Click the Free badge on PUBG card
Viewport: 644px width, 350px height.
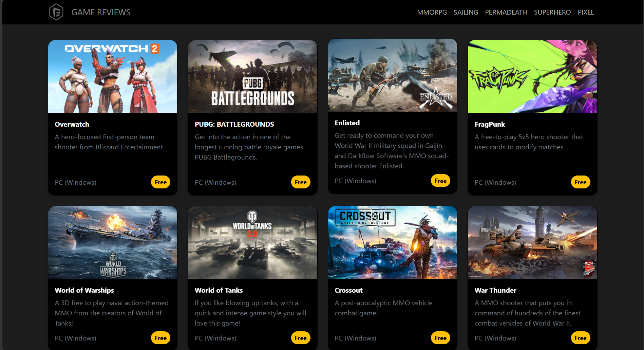point(301,182)
